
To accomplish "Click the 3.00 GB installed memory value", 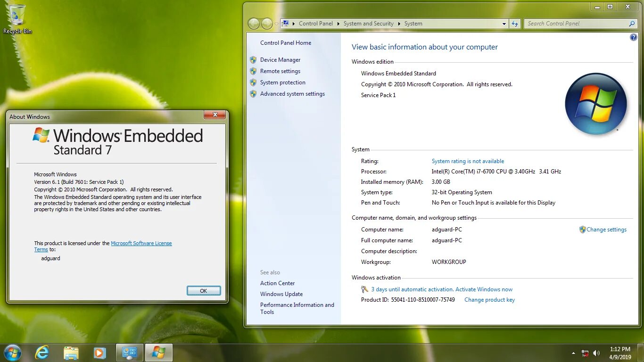I will (x=441, y=182).
